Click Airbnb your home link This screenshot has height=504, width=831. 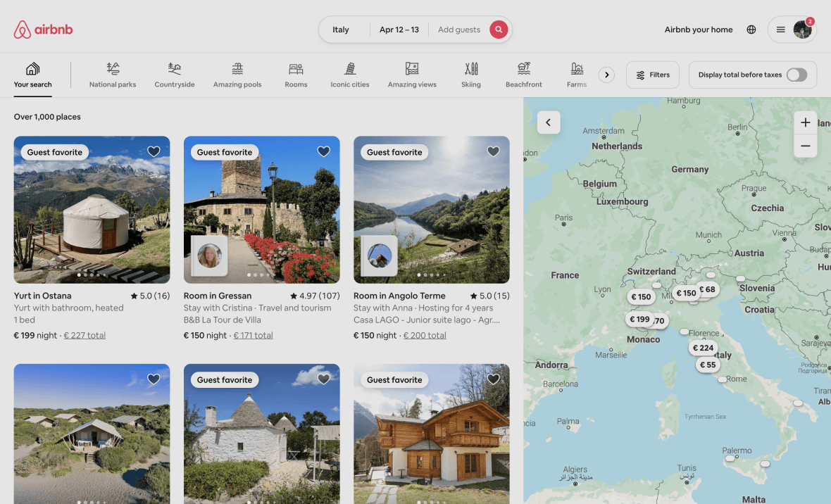point(699,30)
